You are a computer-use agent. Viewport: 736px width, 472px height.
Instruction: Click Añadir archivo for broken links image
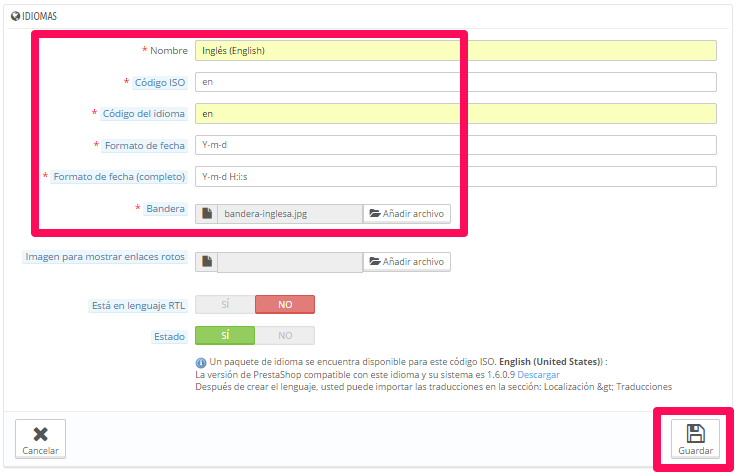coord(406,262)
